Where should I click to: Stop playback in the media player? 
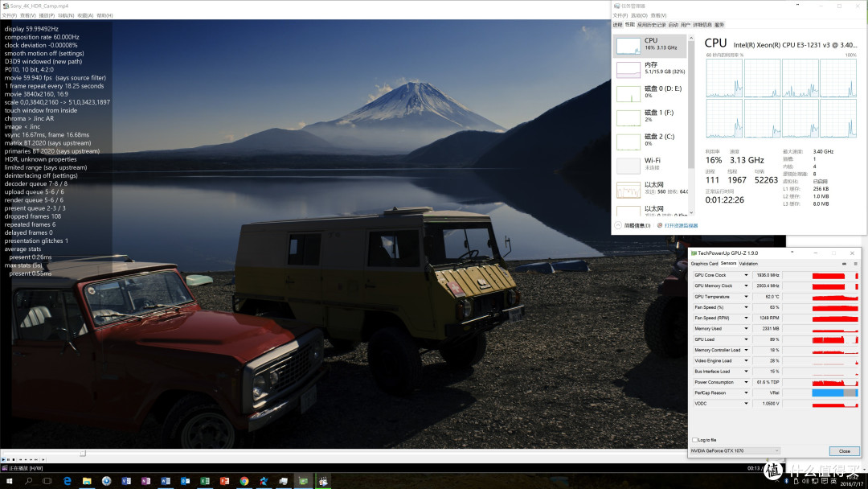click(14, 460)
